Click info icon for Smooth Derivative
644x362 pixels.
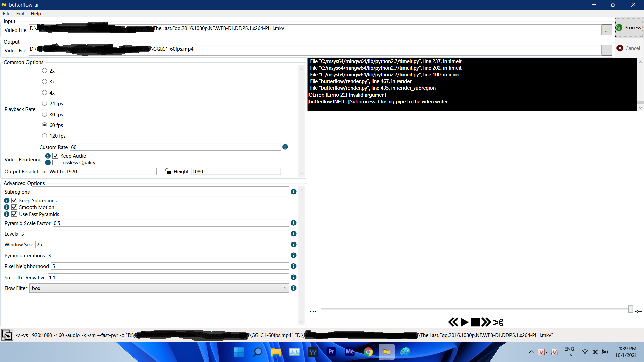pos(293,277)
